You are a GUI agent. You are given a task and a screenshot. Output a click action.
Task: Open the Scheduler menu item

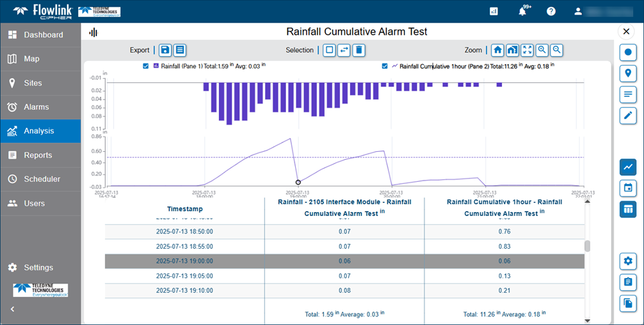(x=42, y=179)
